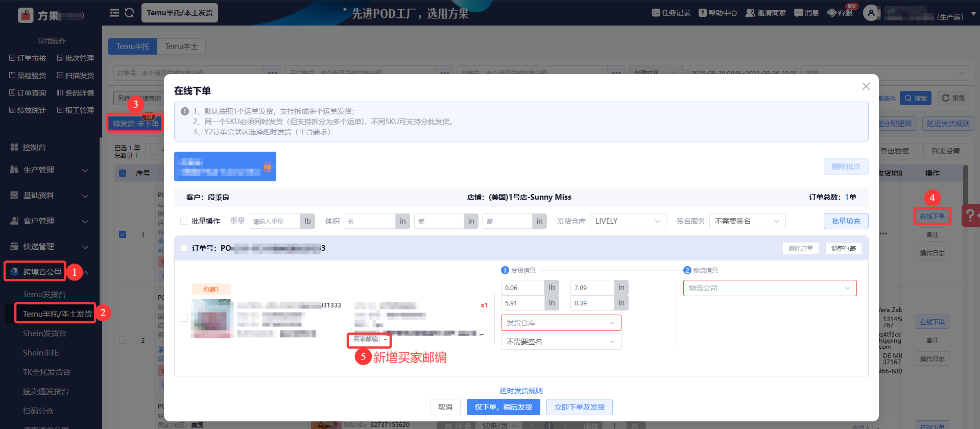This screenshot has height=429, width=980.
Task: Go to 控制台 dashboard
Action: (34, 147)
